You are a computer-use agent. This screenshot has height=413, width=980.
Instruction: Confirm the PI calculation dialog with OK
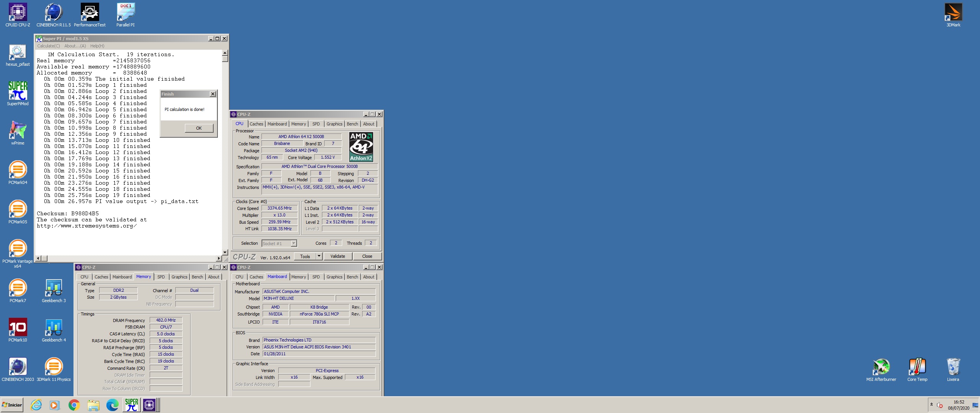pos(199,128)
